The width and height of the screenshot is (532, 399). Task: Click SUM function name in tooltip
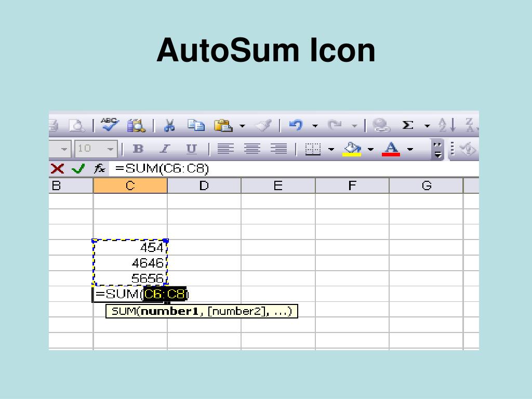[124, 311]
